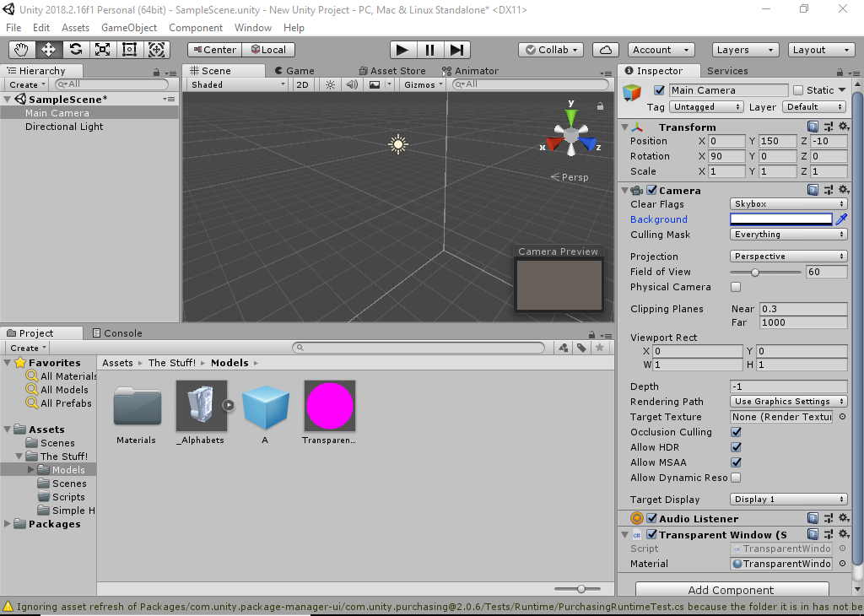Open Rendering Path dropdown
Image resolution: width=864 pixels, height=616 pixels.
[789, 401]
